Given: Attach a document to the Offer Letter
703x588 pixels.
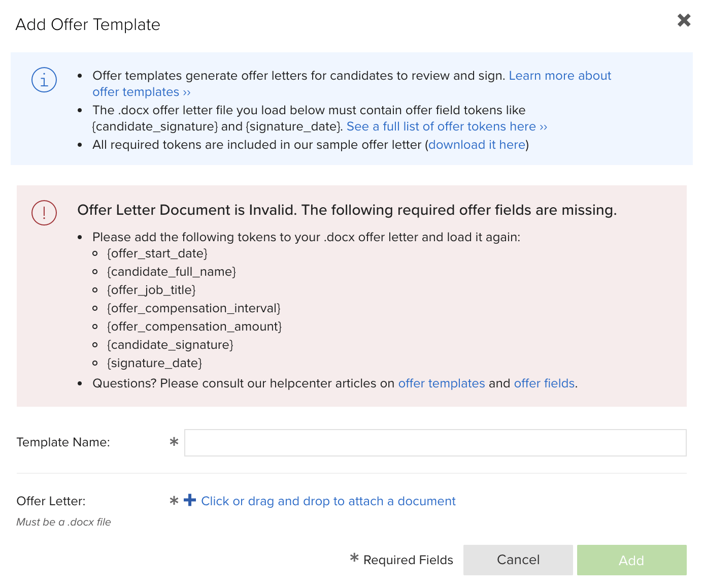Looking at the screenshot, I should click(x=328, y=501).
